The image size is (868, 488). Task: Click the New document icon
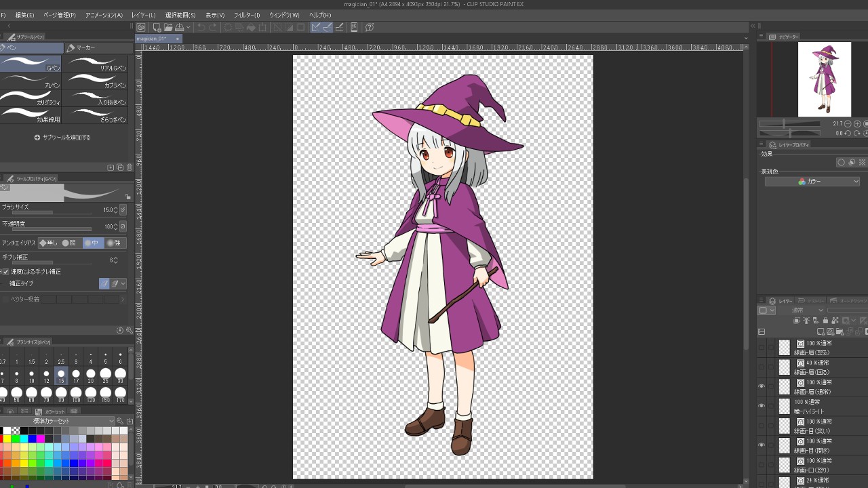click(157, 28)
